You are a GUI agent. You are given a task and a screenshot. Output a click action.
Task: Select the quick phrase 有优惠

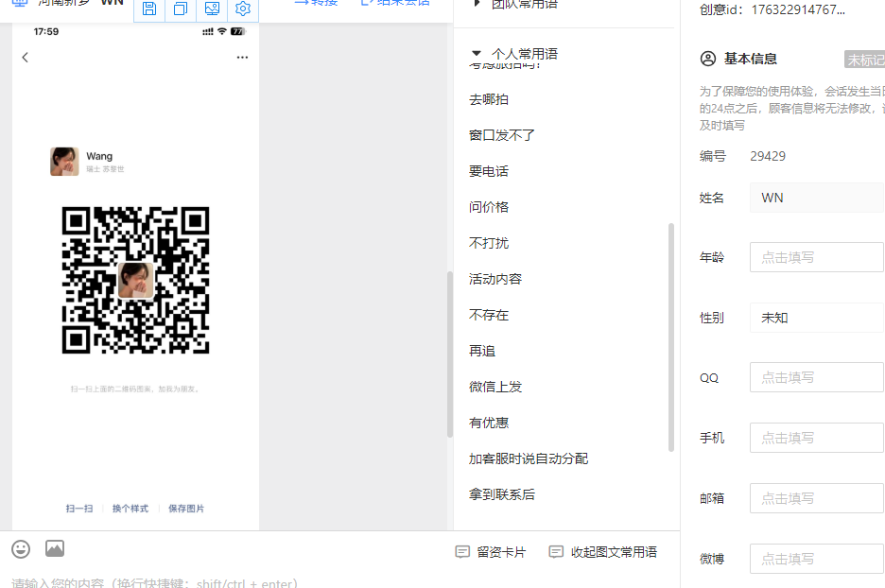(x=489, y=423)
